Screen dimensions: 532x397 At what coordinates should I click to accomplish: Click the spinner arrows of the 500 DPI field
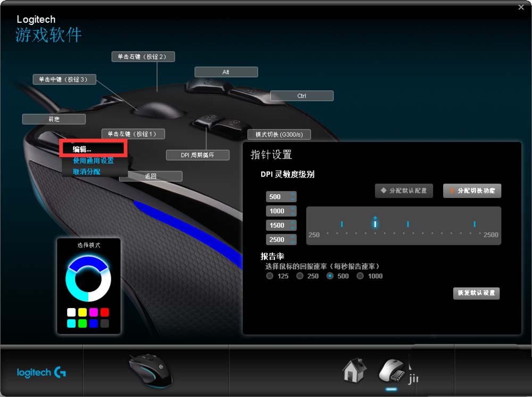293,197
